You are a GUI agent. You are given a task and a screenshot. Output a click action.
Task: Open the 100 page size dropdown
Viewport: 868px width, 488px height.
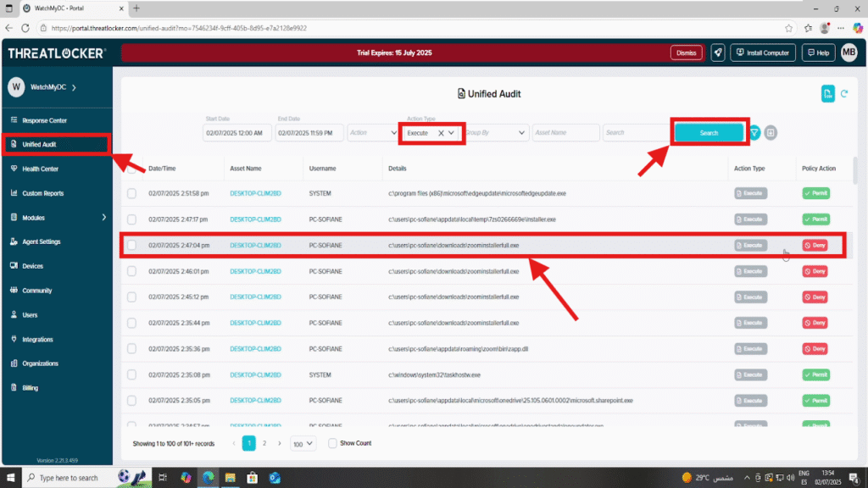click(303, 444)
